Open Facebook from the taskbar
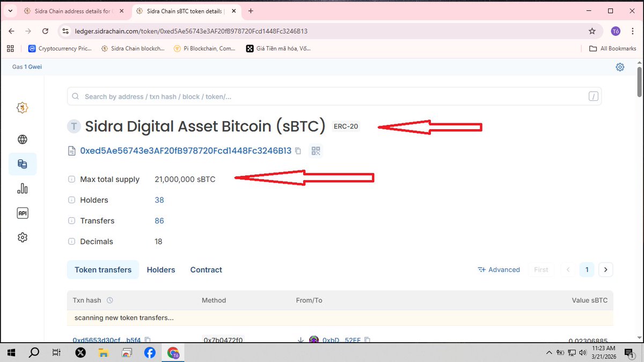 tap(150, 352)
